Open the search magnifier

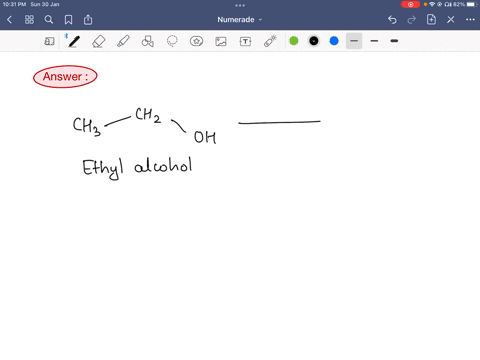click(x=49, y=20)
